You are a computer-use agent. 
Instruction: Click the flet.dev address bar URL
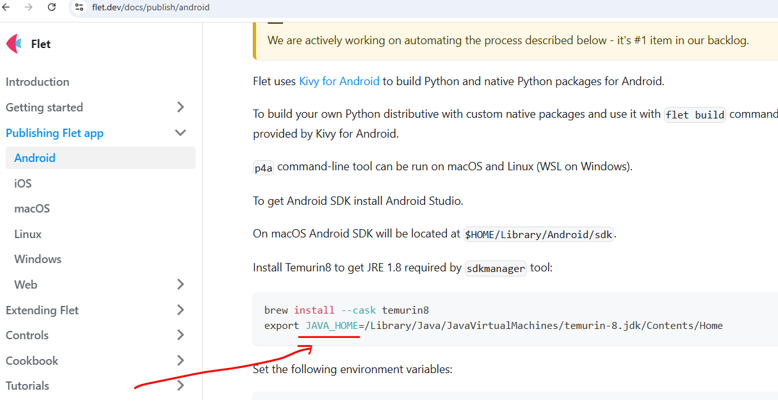(150, 7)
